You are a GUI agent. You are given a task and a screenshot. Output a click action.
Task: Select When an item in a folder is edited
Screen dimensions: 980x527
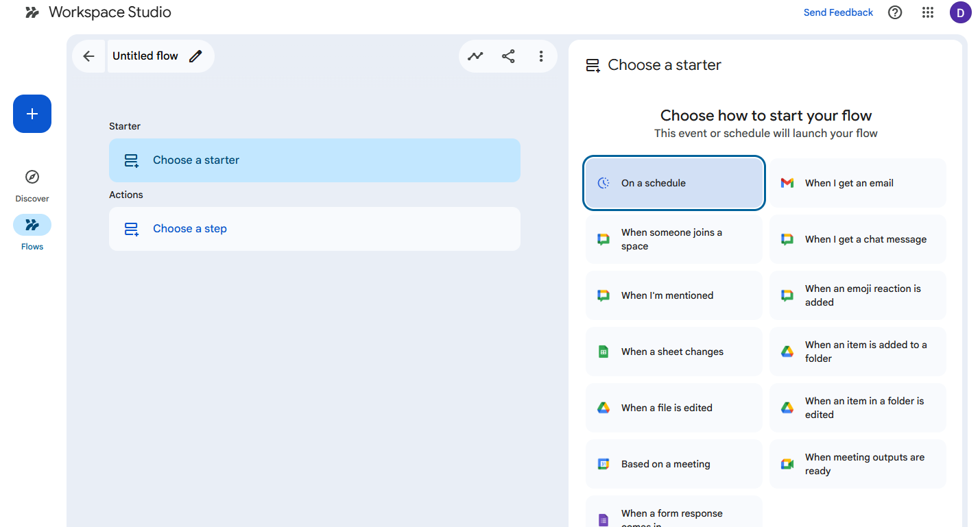[857, 408]
